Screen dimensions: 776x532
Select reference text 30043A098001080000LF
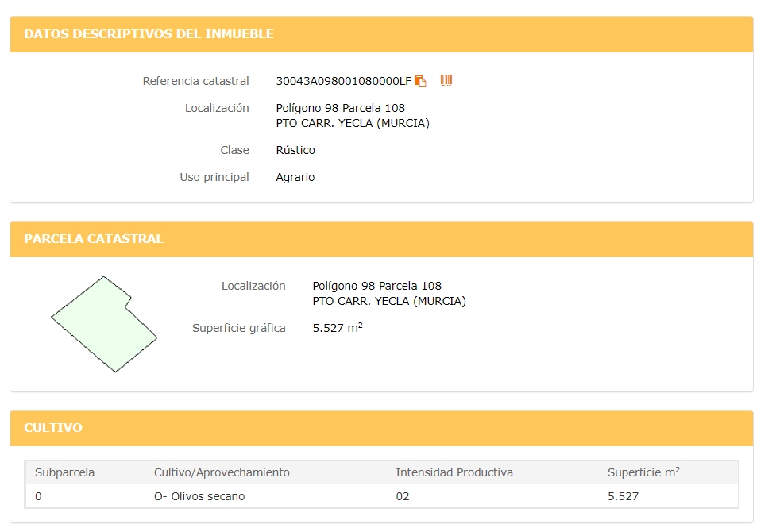coord(343,81)
